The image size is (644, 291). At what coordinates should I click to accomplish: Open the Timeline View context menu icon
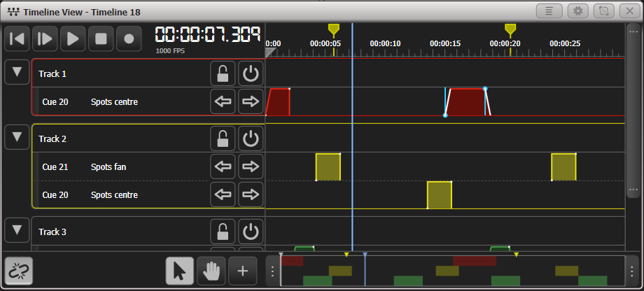tap(549, 10)
